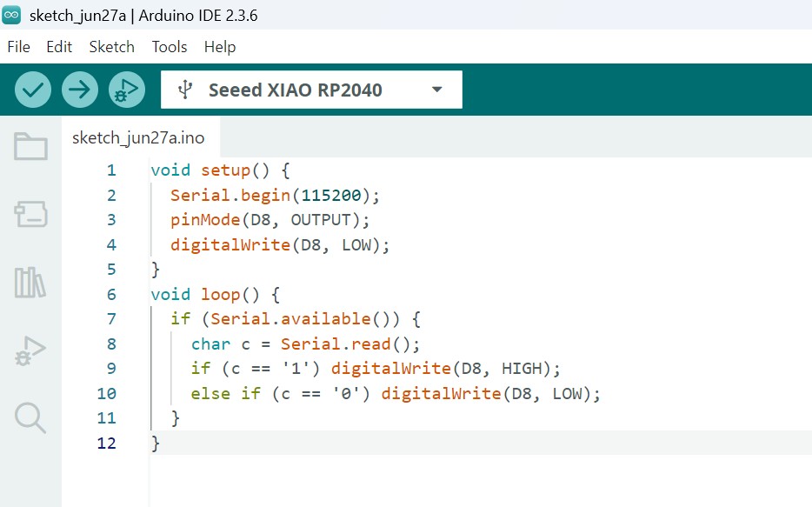Click the Upload arrow button
The image size is (812, 507).
80,90
